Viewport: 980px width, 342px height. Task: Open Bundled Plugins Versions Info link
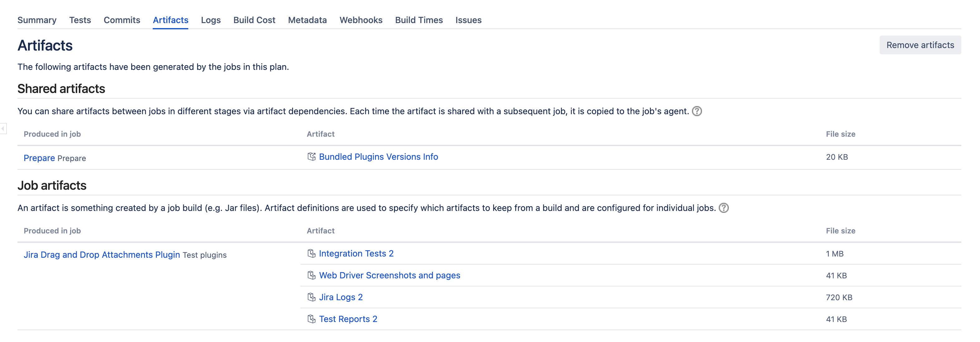coord(378,157)
